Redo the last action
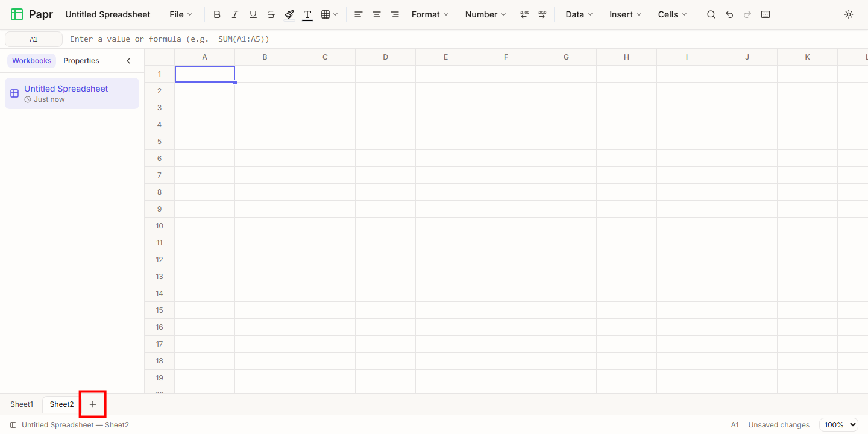 point(747,14)
